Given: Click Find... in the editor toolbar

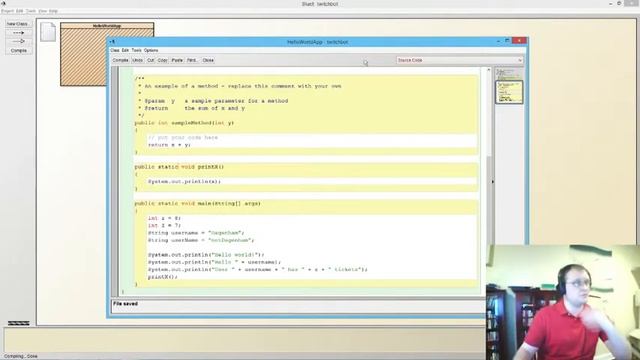Looking at the screenshot, I should [192, 60].
